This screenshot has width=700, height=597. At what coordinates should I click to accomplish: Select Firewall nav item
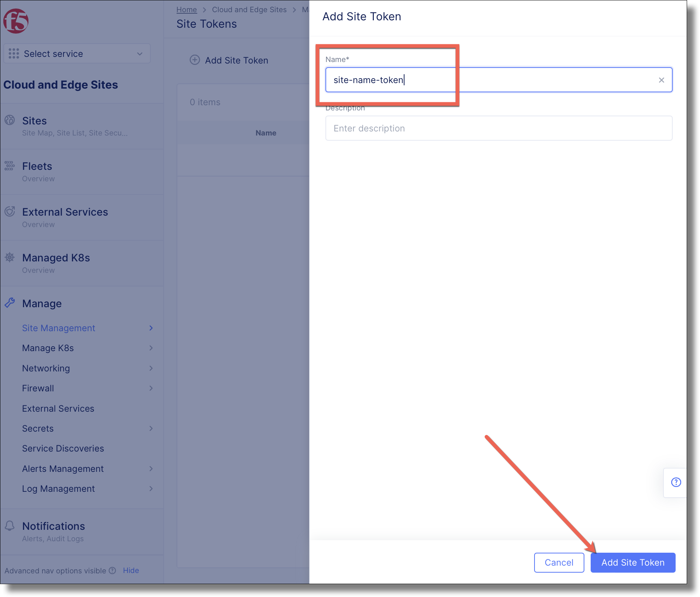pyautogui.click(x=38, y=388)
